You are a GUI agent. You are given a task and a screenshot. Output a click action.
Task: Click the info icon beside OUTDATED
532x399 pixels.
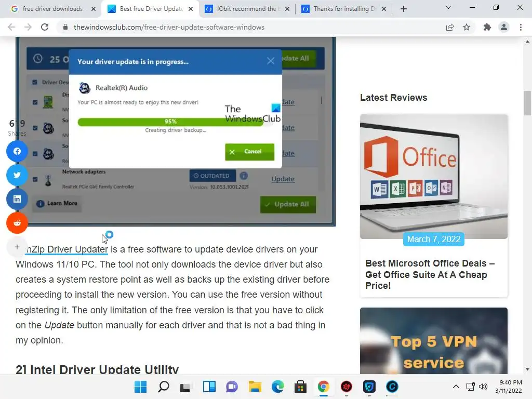tap(244, 176)
